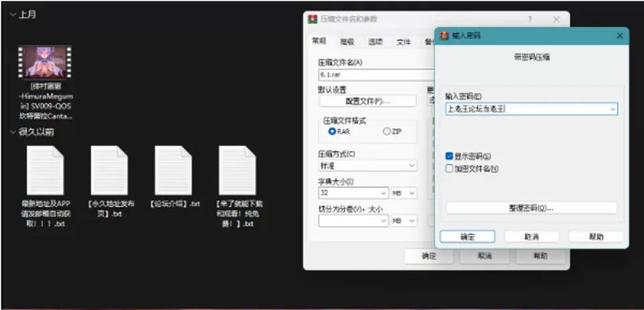Viewport: 644px width, 310px height.
Task: Open the MB unit dropdown beside split volume
Action: (404, 221)
